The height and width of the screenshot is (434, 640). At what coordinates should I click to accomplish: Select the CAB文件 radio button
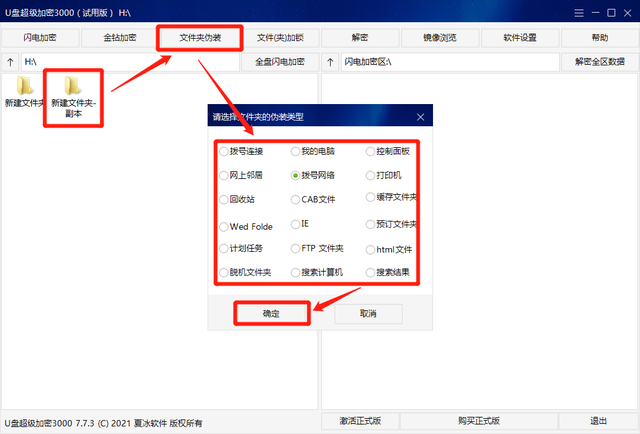(295, 200)
